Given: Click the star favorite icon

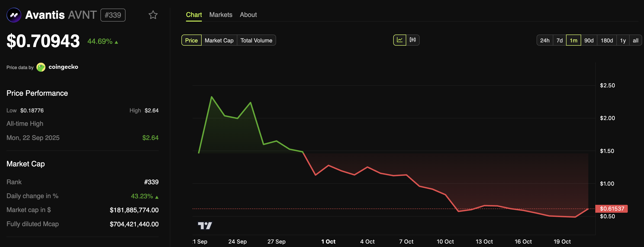Looking at the screenshot, I should [x=153, y=15].
